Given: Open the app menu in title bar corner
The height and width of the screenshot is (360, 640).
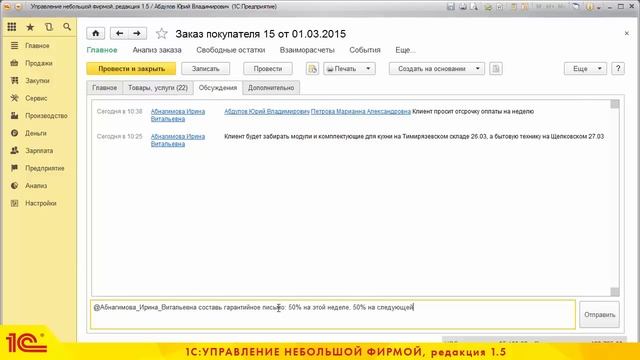Looking at the screenshot, I should [7, 7].
